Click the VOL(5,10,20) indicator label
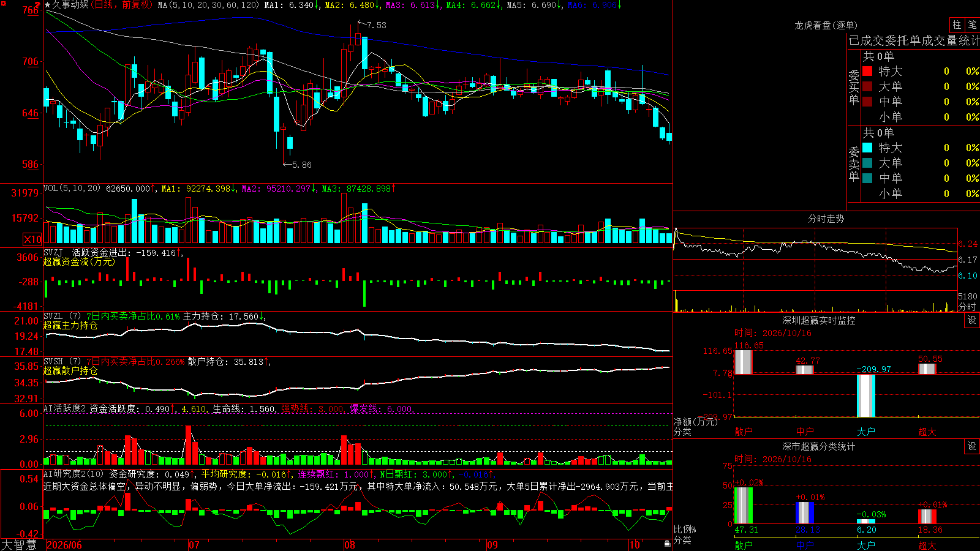 coord(72,188)
